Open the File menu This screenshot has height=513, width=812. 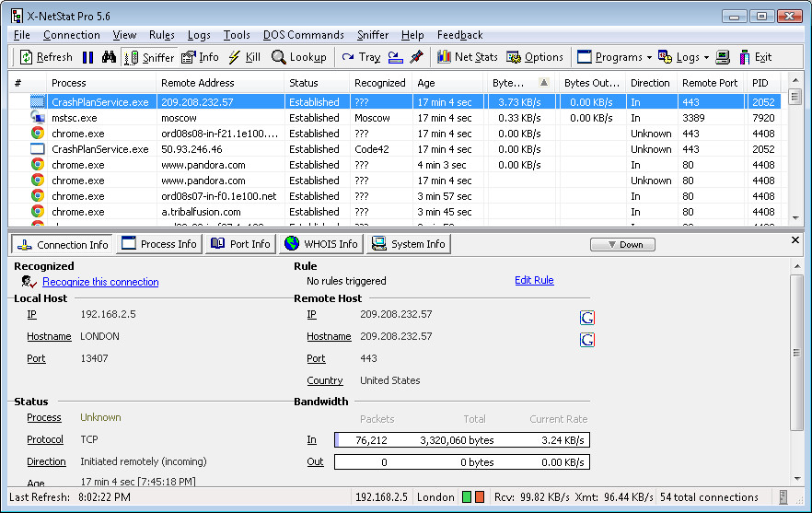(x=22, y=35)
